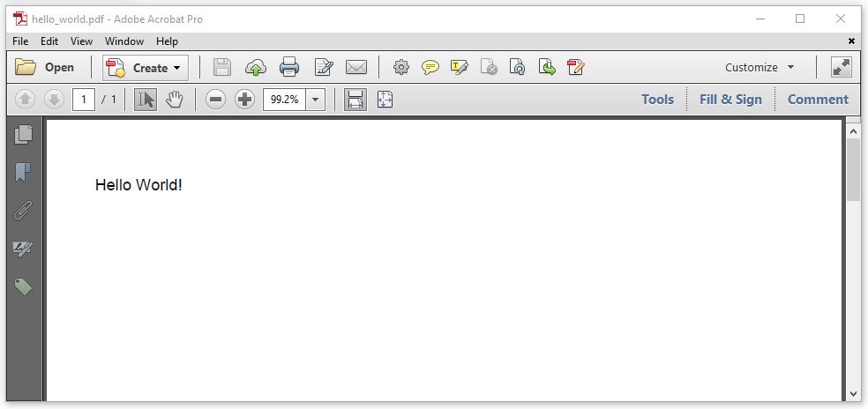The height and width of the screenshot is (409, 868).
Task: Open the View menu
Action: (x=81, y=41)
